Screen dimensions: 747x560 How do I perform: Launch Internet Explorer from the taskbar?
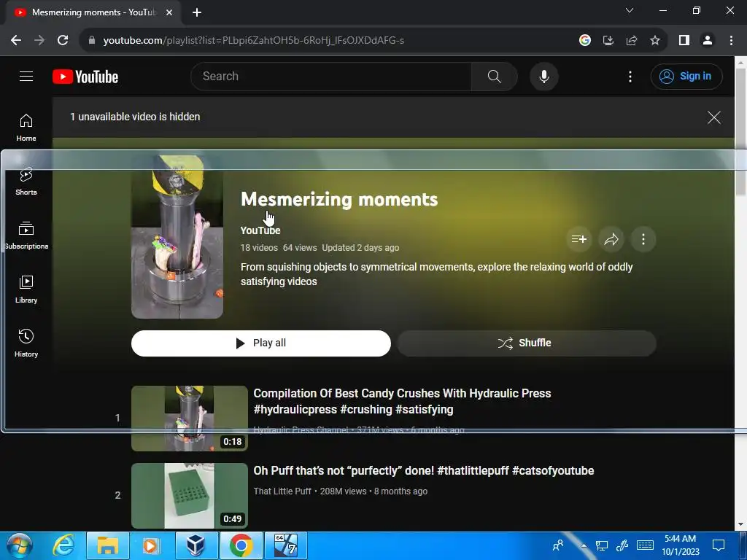coord(63,545)
